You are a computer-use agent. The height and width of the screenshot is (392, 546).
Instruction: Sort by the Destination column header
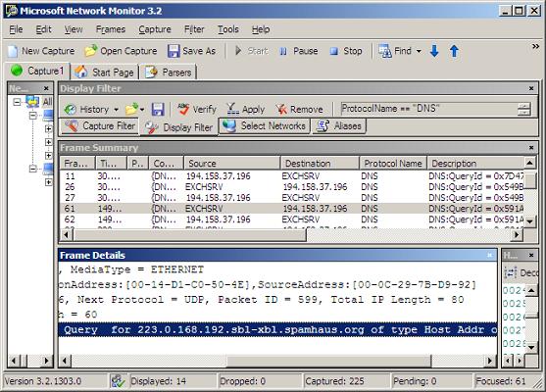point(320,164)
